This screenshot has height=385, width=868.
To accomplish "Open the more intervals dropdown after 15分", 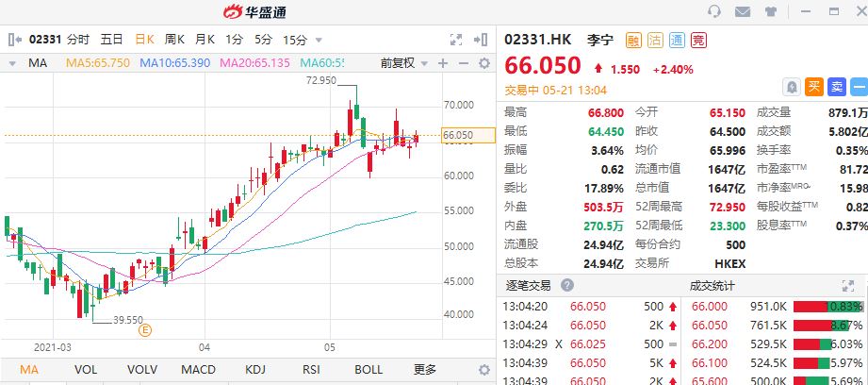I will click(x=319, y=40).
